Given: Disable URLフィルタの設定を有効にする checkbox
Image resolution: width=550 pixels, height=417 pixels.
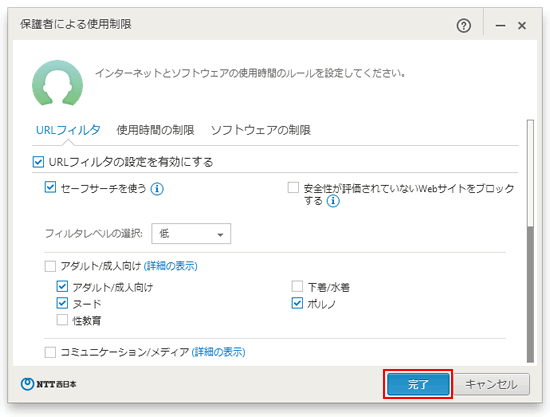Looking at the screenshot, I should click(x=38, y=162).
